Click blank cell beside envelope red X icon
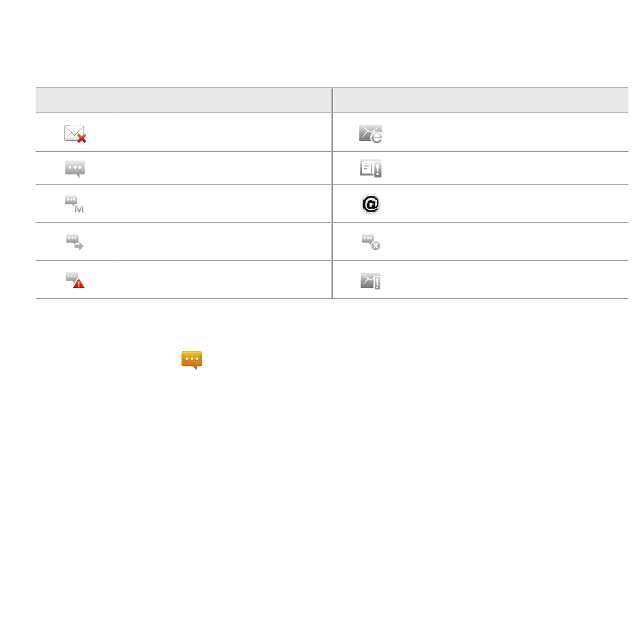Viewport: 644px width, 644px height. (x=222, y=132)
